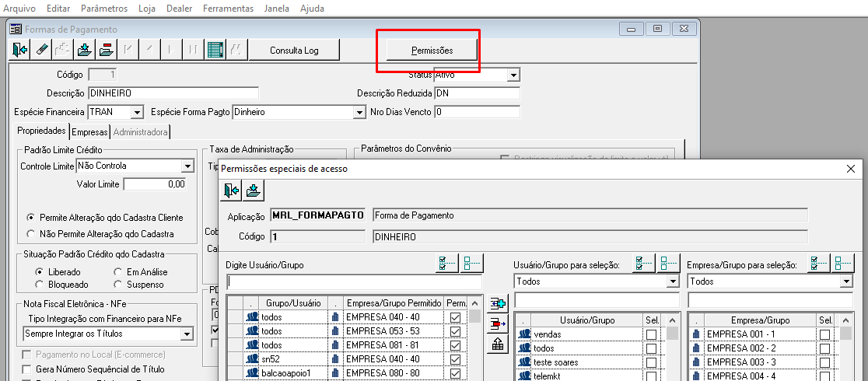Open the Ferramentas menu
This screenshot has height=381, width=868.
(228, 9)
